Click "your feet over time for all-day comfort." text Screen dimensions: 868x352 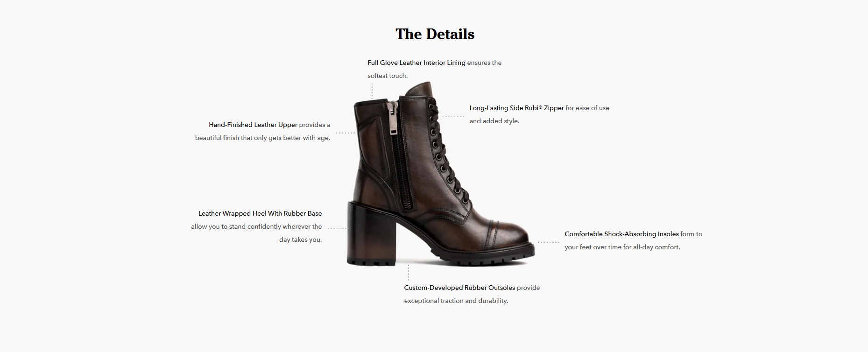(622, 247)
